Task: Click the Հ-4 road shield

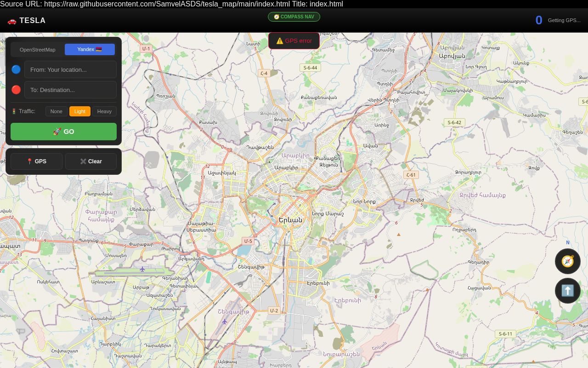Action: 264,73
